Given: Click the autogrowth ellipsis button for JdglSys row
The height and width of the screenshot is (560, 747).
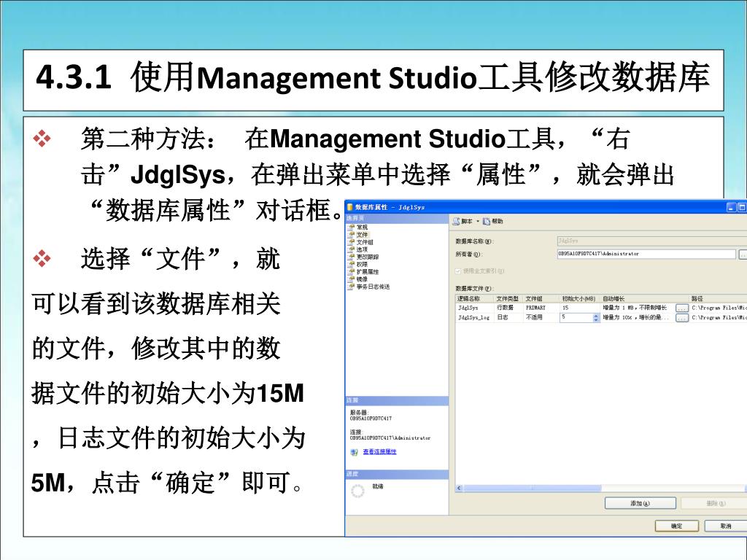Looking at the screenshot, I should pyautogui.click(x=682, y=308).
